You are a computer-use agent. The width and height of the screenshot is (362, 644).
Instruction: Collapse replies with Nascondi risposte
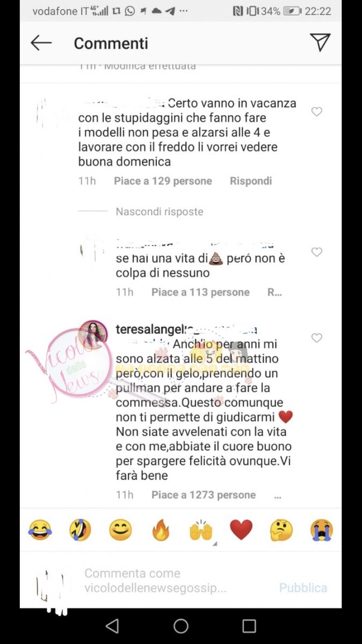pos(160,211)
